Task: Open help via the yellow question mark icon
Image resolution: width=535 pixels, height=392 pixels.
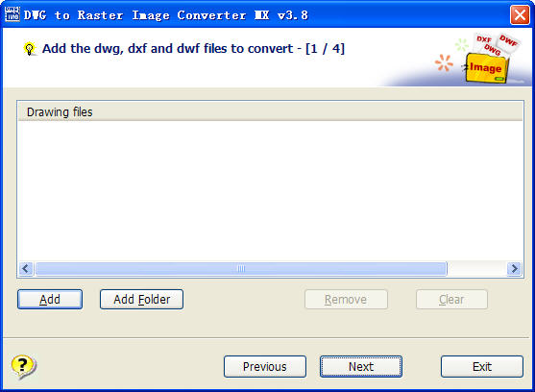Action: [24, 367]
